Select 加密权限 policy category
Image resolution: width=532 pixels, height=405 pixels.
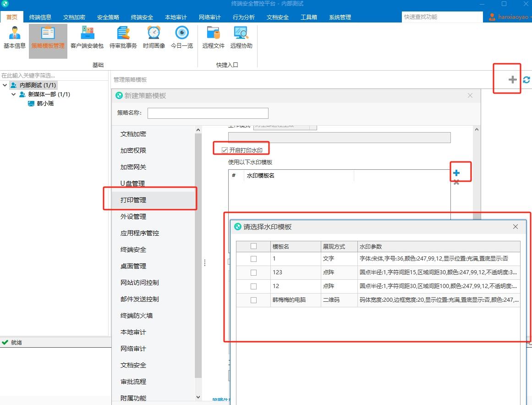[x=154, y=150]
